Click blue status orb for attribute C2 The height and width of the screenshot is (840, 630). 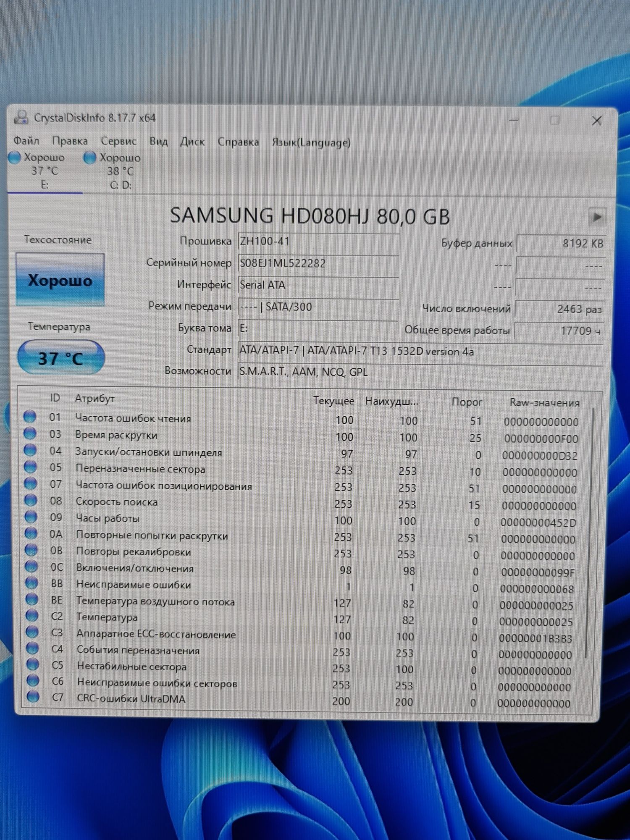[32, 615]
